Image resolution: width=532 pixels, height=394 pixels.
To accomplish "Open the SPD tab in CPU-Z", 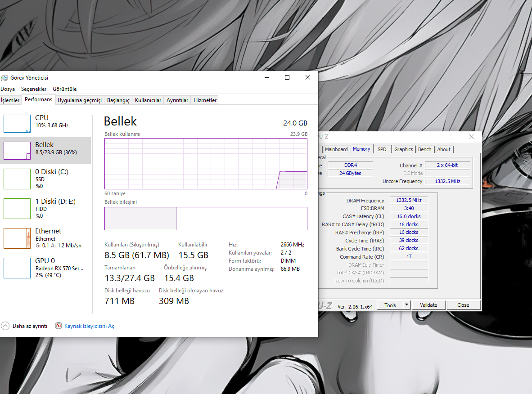I will [x=382, y=149].
